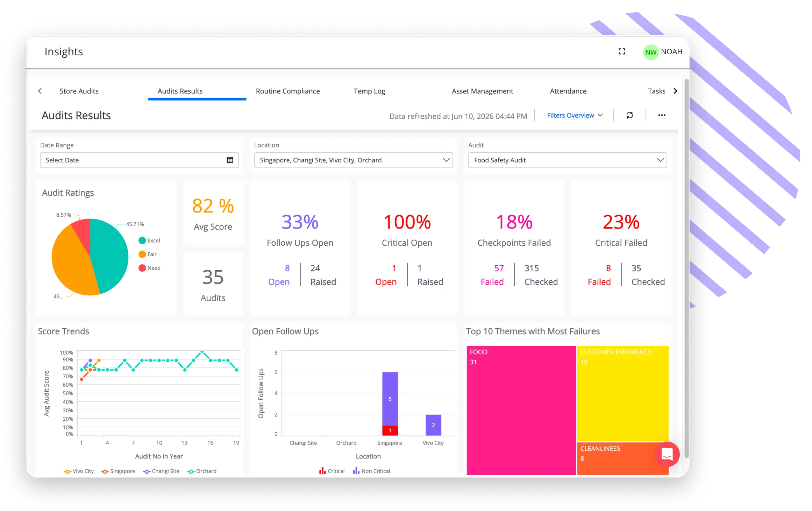Select the FOOD 31 treemap tile
The width and height of the screenshot is (812, 511).
tap(521, 410)
